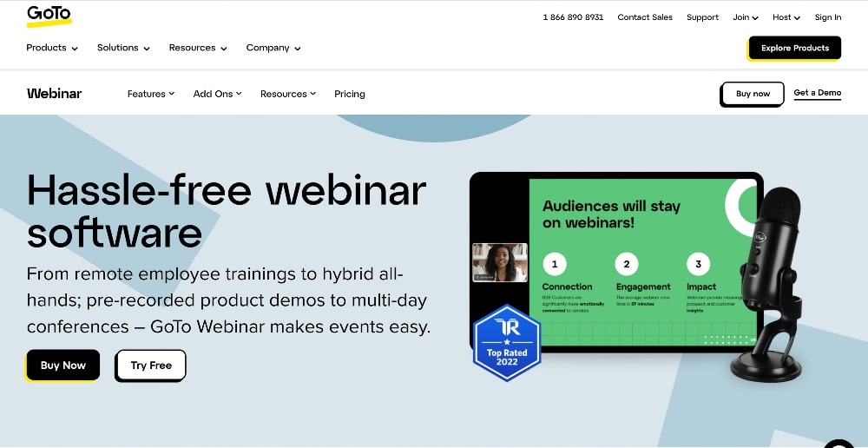The height and width of the screenshot is (448, 868).
Task: Click the GoTo logo
Action: (x=49, y=16)
